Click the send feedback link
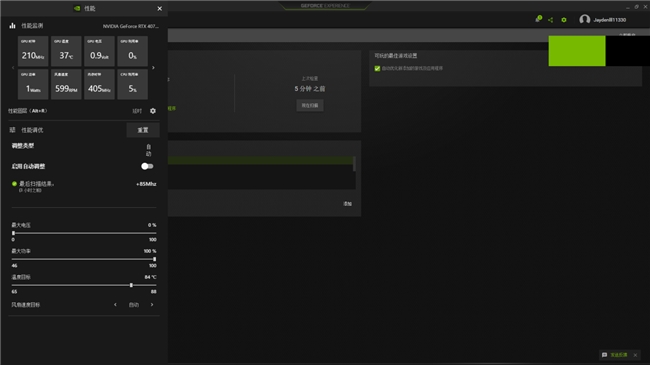650x365 pixels. 618,355
